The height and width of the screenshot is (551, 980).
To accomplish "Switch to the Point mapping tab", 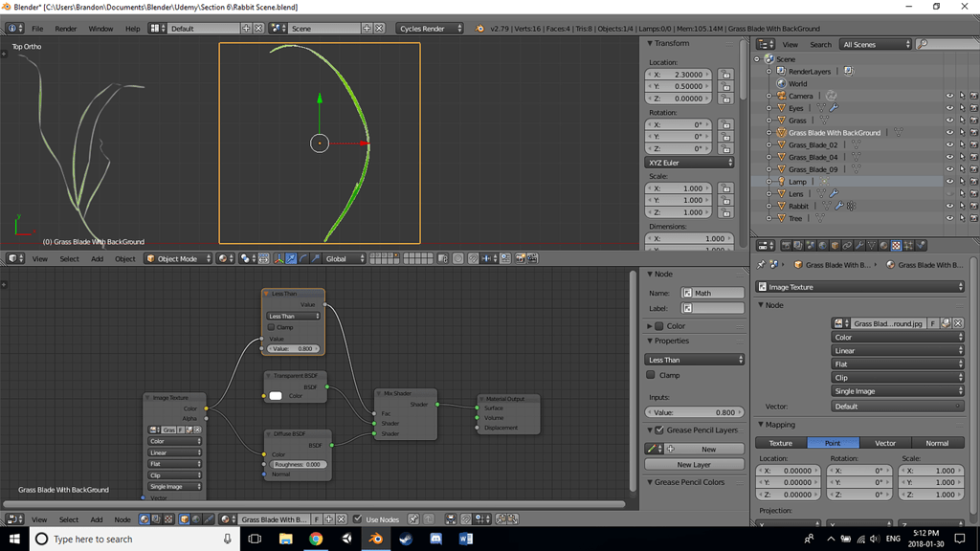I will tap(833, 442).
